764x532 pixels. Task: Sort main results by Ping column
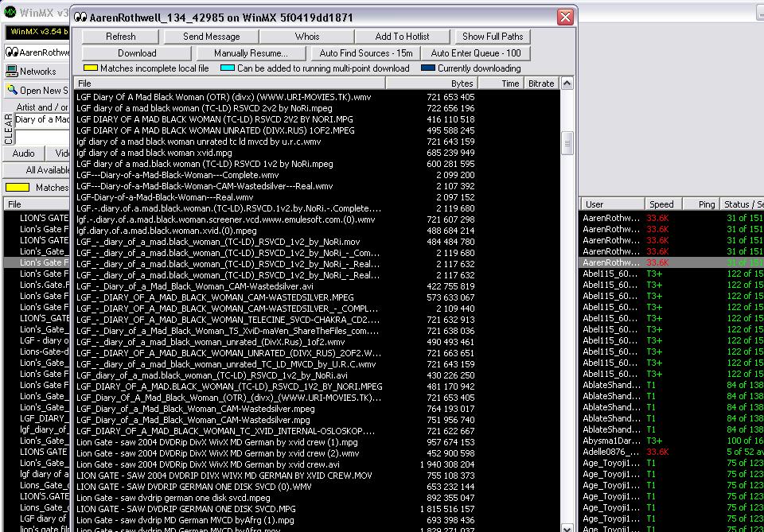[701, 204]
